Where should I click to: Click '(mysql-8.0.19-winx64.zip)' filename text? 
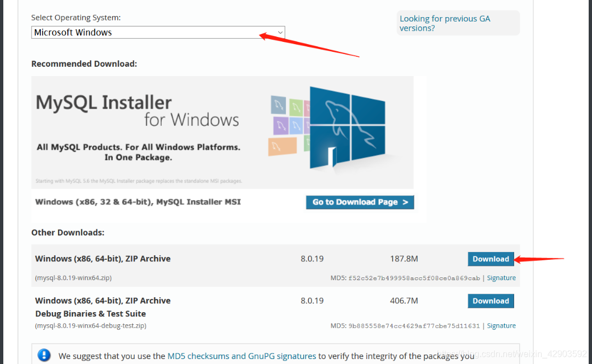pyautogui.click(x=73, y=278)
